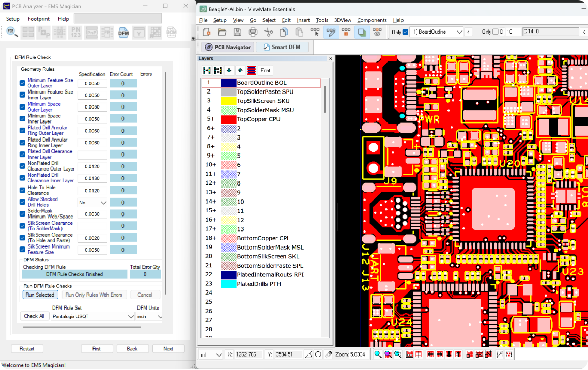This screenshot has width=588, height=370.
Task: Click the Run Selected button
Action: click(40, 295)
